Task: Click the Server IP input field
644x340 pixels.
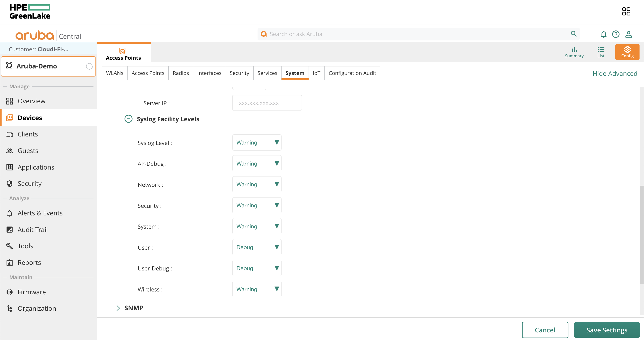Action: tap(267, 103)
